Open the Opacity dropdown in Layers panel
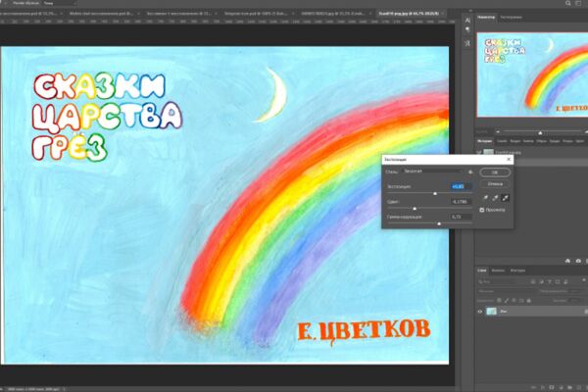 [575, 291]
